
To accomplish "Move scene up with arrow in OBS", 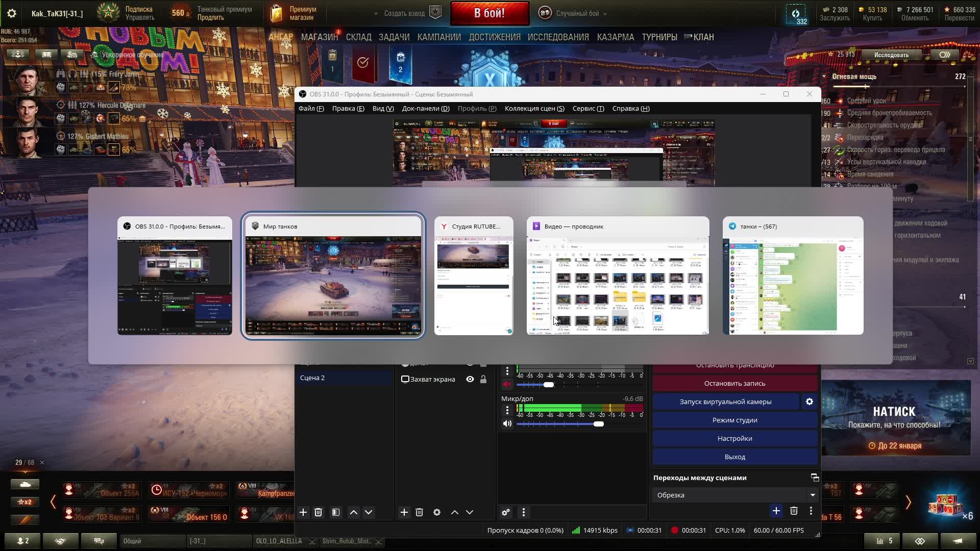I will pos(353,512).
